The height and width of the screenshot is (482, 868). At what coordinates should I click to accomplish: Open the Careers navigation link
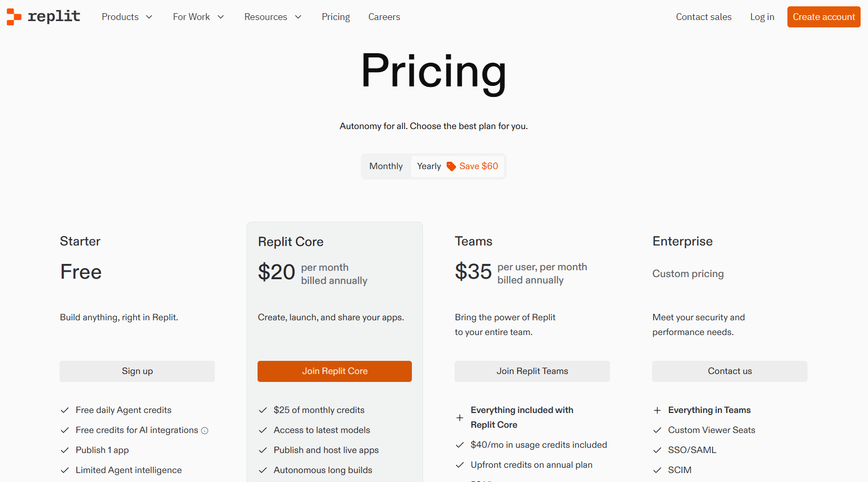(x=384, y=17)
